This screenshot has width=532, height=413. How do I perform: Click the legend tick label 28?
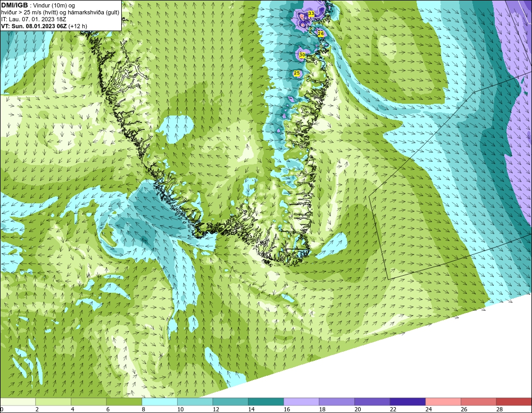[500, 409]
